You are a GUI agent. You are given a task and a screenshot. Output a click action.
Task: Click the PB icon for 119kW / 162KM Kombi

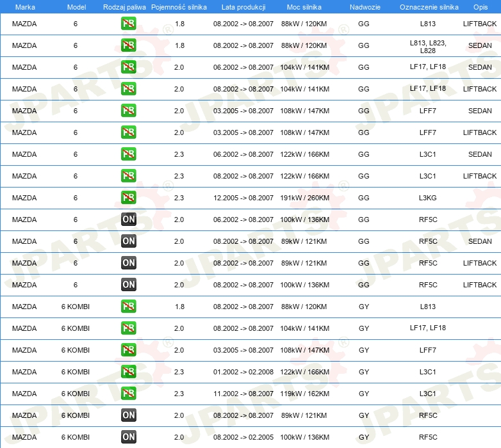pos(129,394)
